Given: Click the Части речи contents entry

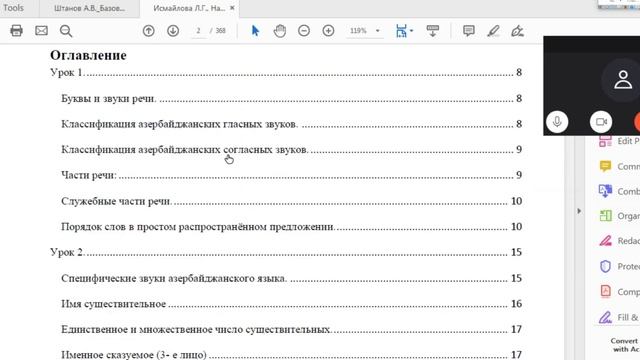Looking at the screenshot, I should coord(291,175).
